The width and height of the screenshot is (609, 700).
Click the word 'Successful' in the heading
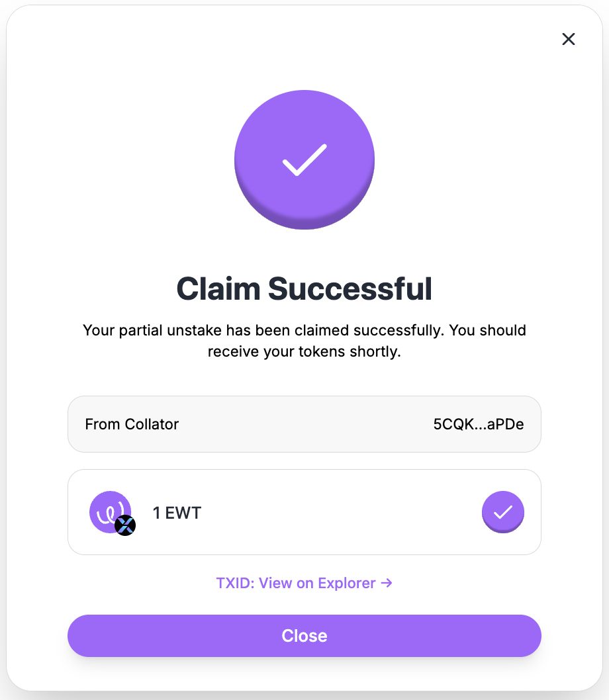click(350, 288)
